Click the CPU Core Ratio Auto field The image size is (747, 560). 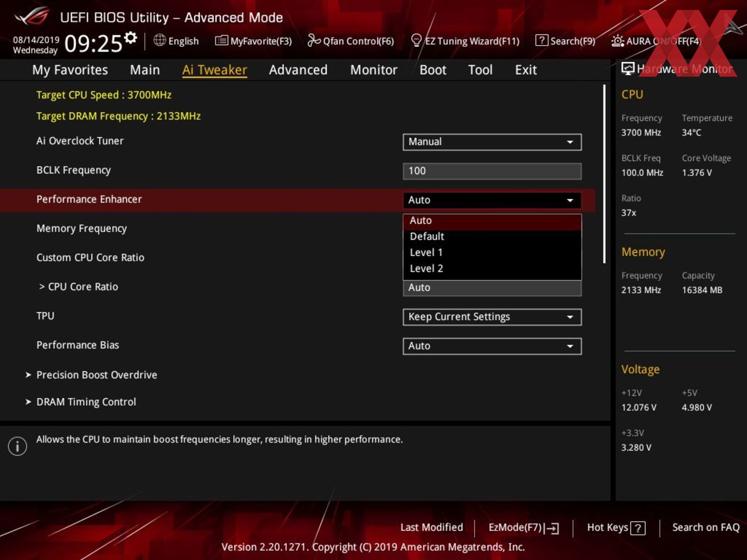(492, 288)
